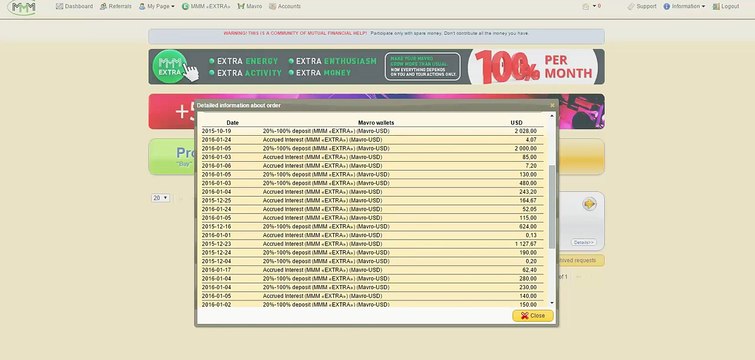Click the Referrals people icon
Image resolution: width=755 pixels, height=360 pixels.
pyautogui.click(x=103, y=6)
